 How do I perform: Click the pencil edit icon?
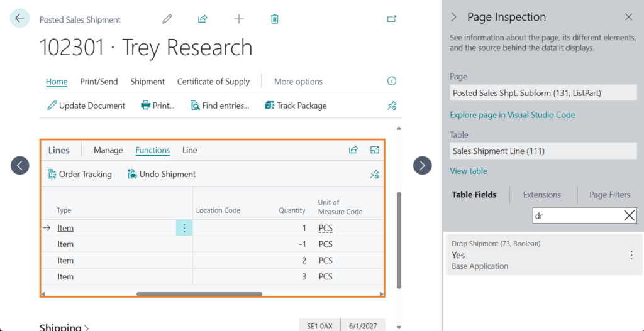167,19
